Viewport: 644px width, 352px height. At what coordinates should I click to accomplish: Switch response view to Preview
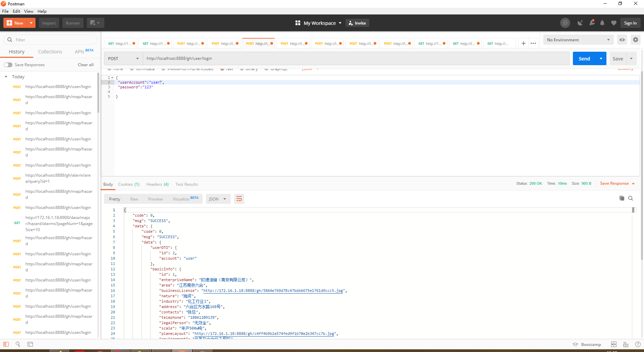[x=155, y=199]
